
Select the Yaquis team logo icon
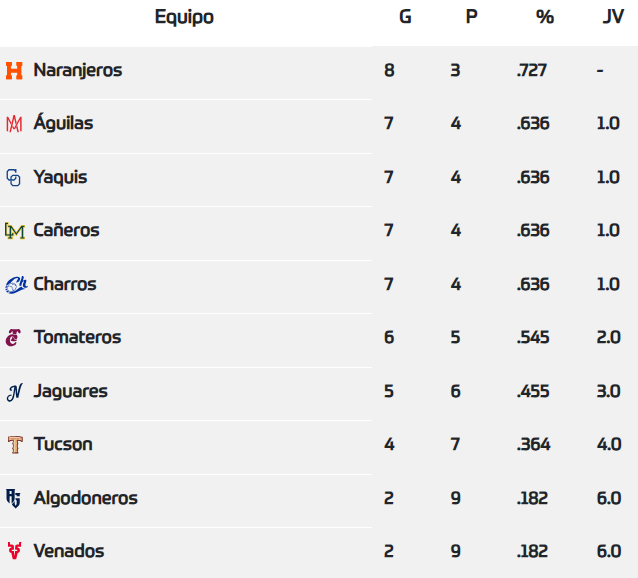(14, 178)
